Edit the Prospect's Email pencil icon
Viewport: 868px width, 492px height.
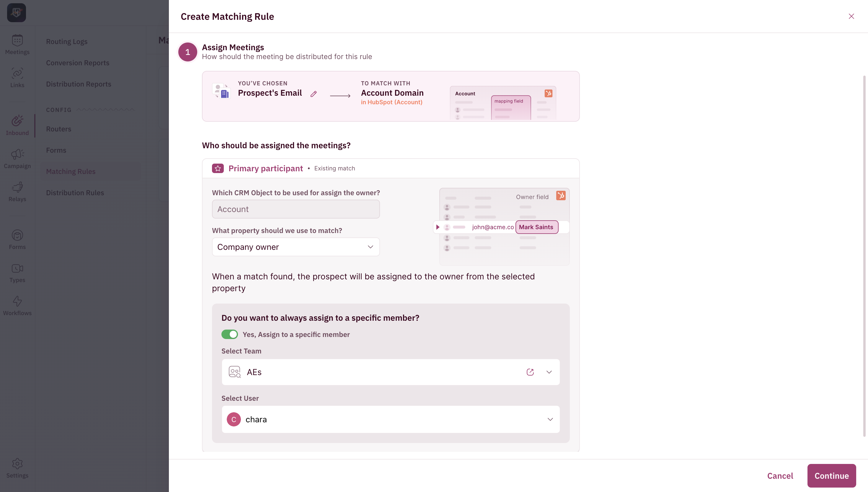[314, 94]
